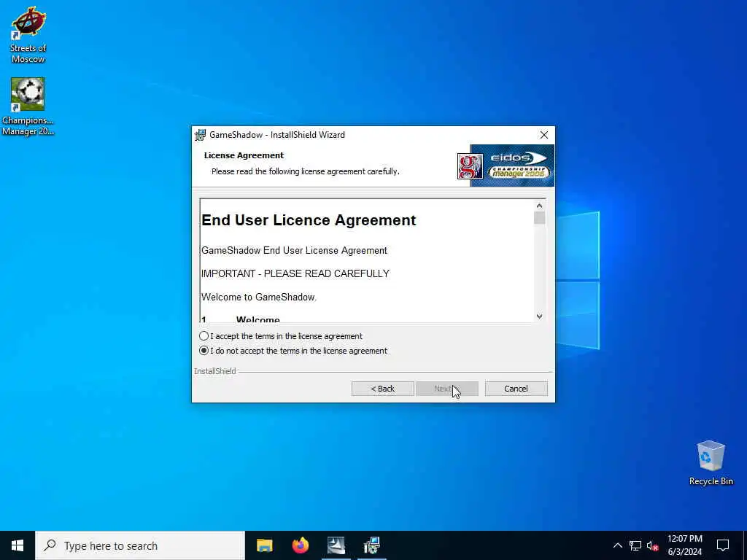Click 'End User Licence Agreement' heading

(x=309, y=220)
